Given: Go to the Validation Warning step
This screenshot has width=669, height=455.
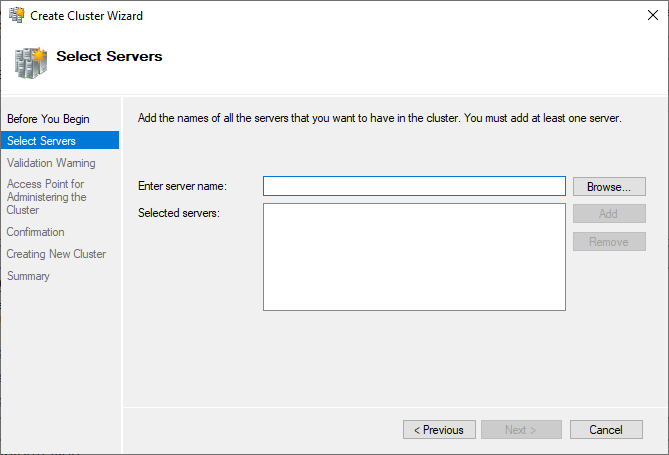Looking at the screenshot, I should pyautogui.click(x=51, y=163).
